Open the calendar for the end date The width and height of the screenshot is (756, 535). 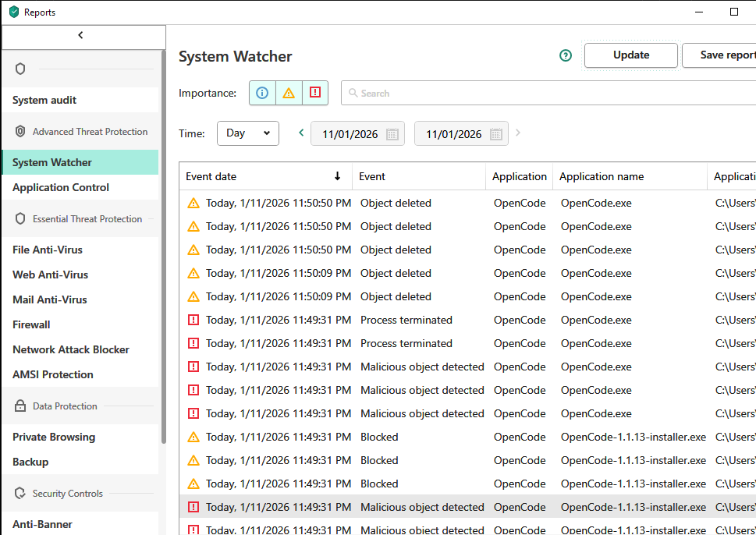point(496,134)
